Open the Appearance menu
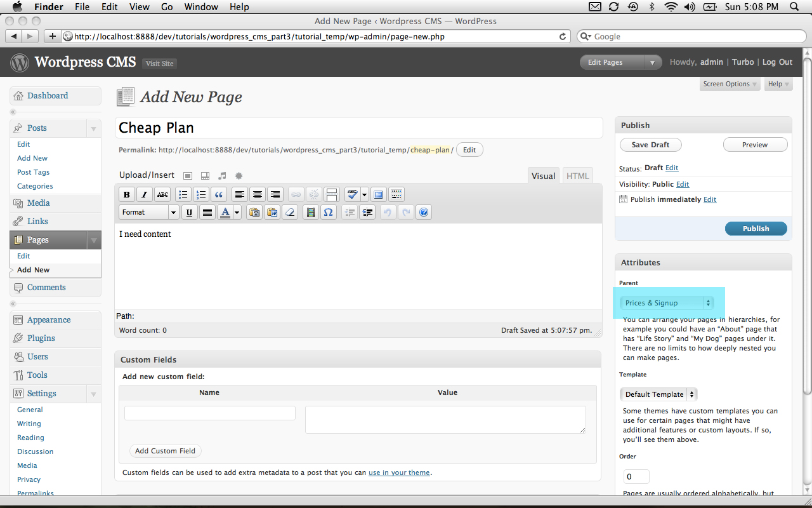The height and width of the screenshot is (508, 812). tap(55, 320)
